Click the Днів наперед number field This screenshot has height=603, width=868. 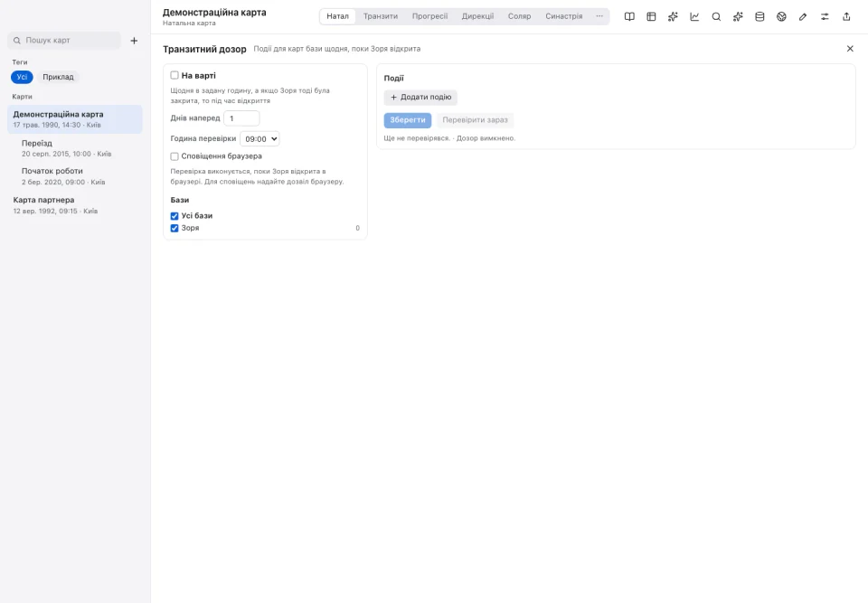[241, 118]
